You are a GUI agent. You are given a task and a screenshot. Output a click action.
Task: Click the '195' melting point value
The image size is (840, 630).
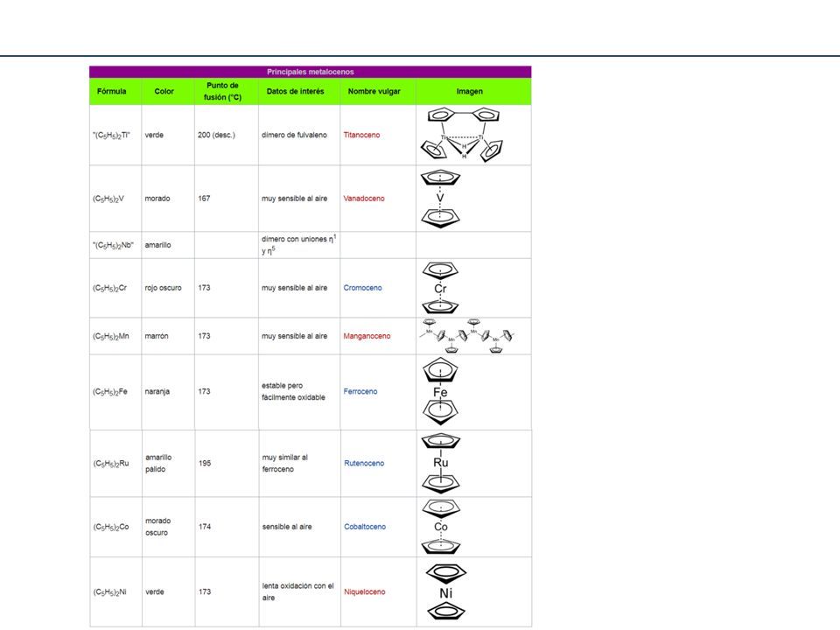coord(205,463)
